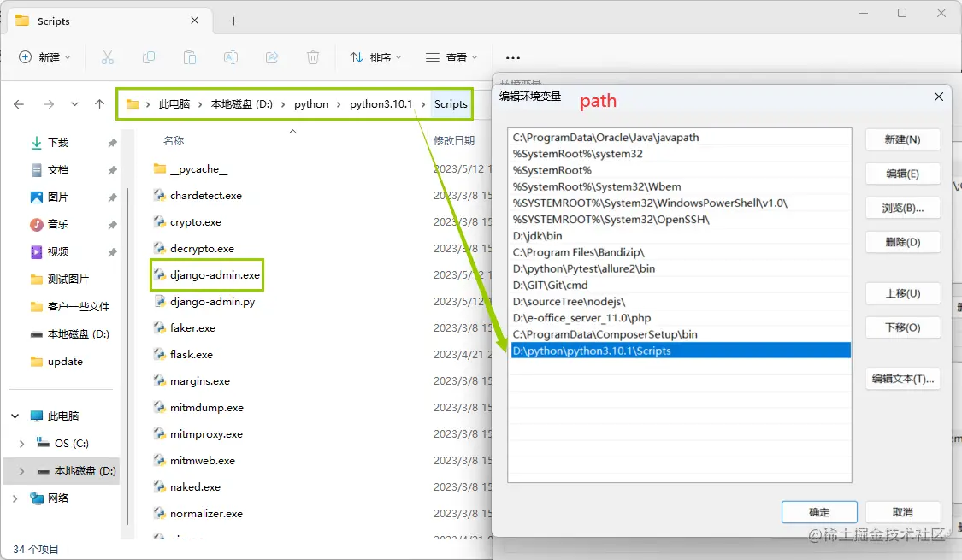Select D:\jdk\bin path entry
This screenshot has width=962, height=560.
coord(681,235)
